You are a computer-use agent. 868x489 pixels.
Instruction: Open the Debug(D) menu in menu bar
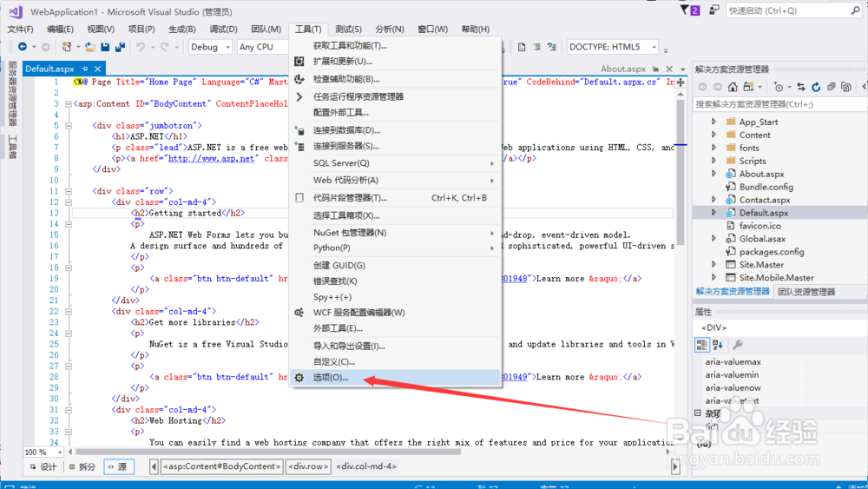223,29
